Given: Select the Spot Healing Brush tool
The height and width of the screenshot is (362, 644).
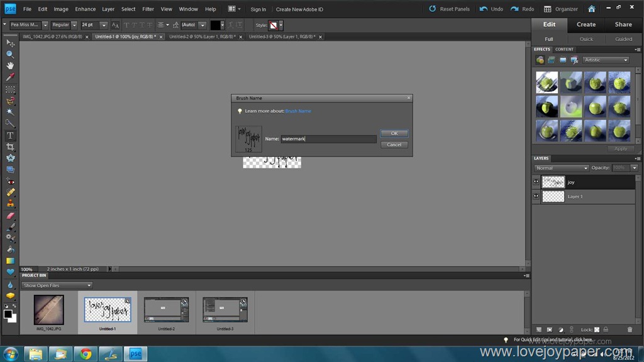Looking at the screenshot, I should point(10,192).
